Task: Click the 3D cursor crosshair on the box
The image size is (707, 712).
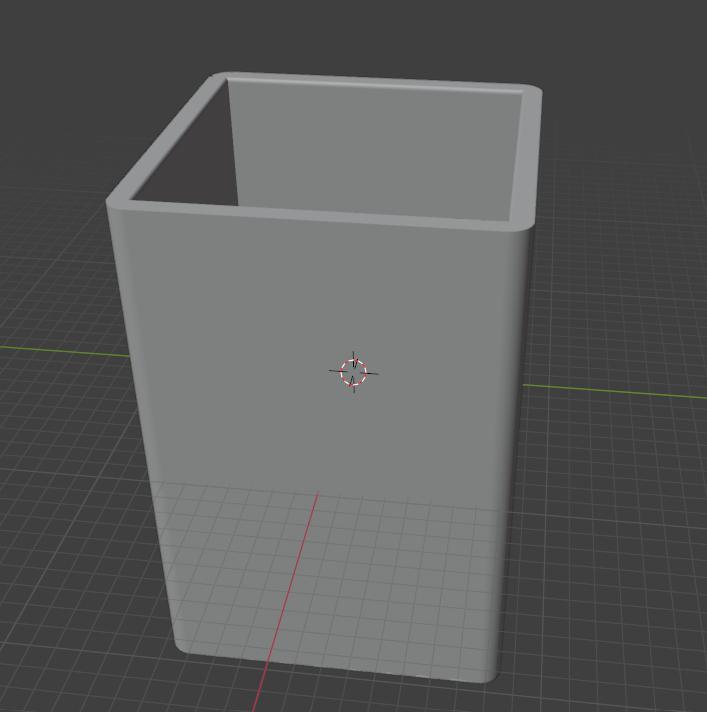Action: pyautogui.click(x=354, y=372)
